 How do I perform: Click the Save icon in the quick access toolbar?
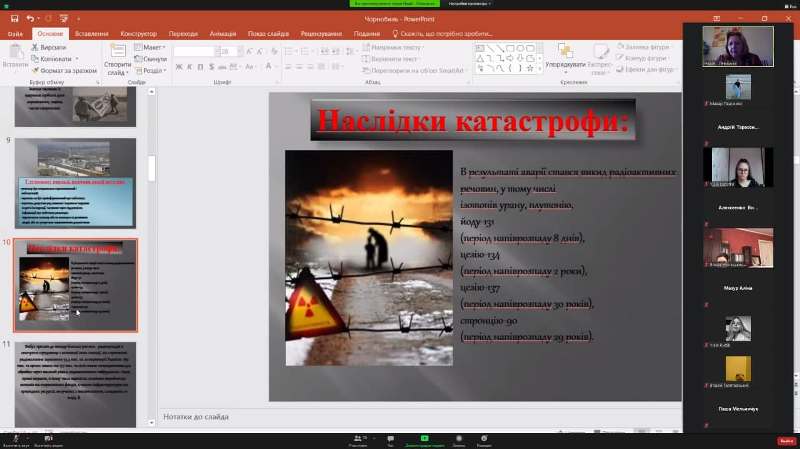[14, 19]
